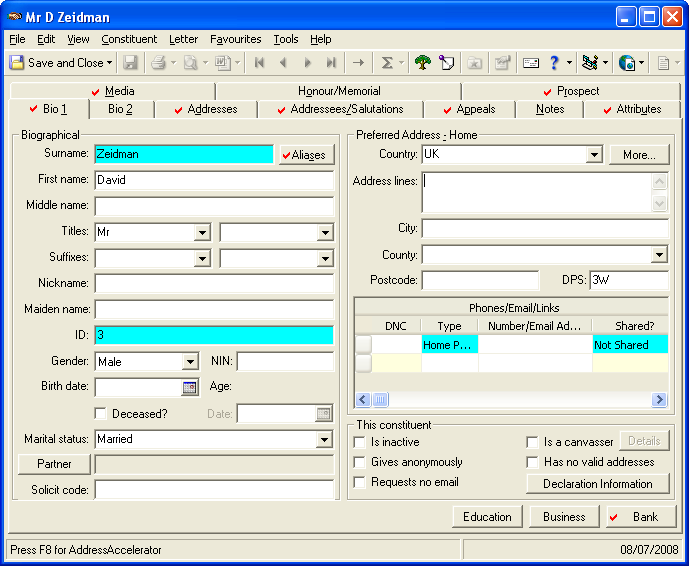The image size is (689, 566).
Task: Go to next record arrow
Action: 308,63
